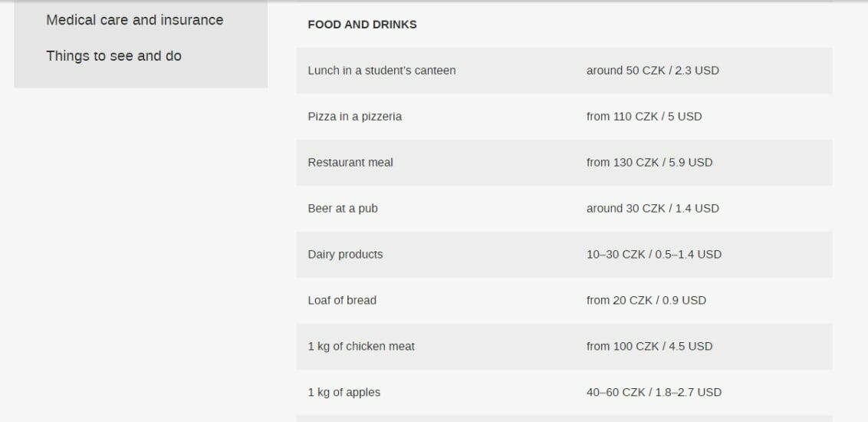Click the from 110 CZK / 5 USD price
The height and width of the screenshot is (422, 868).
coord(644,117)
